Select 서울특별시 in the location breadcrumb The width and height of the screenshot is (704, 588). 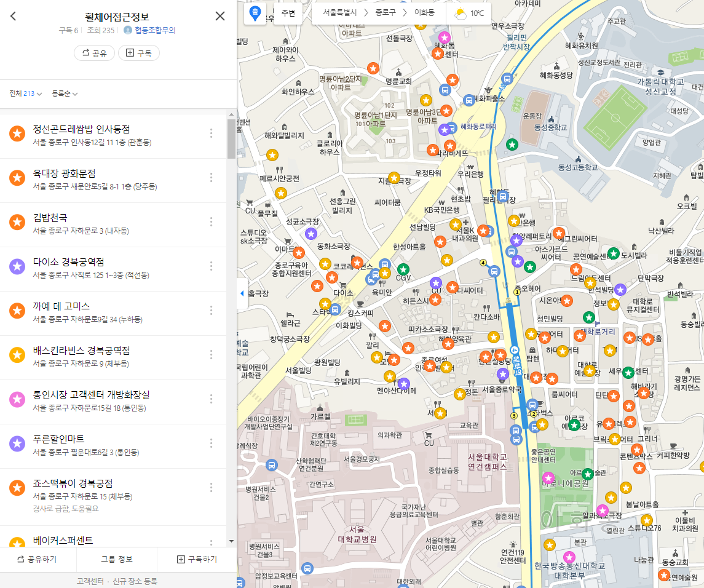tap(340, 12)
